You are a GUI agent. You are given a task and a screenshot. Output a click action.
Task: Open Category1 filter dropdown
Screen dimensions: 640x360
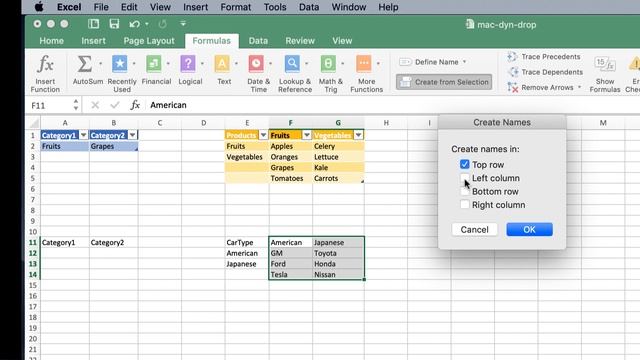tap(84, 135)
